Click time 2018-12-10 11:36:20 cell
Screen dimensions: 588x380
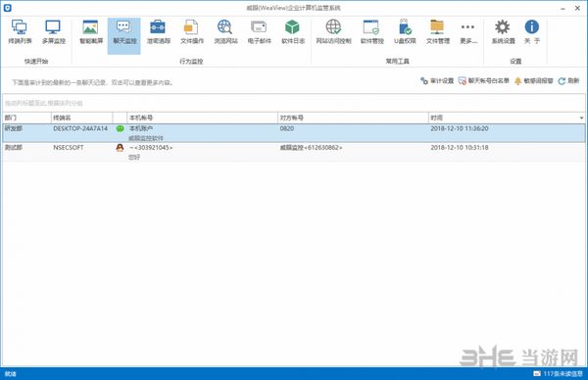[x=460, y=128]
